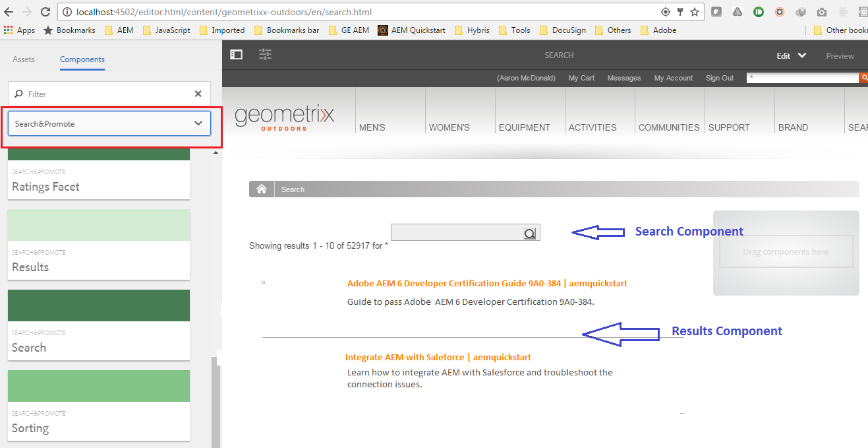Open the page configuration sliders icon in toolbar
The height and width of the screenshot is (448, 868).
(x=265, y=55)
